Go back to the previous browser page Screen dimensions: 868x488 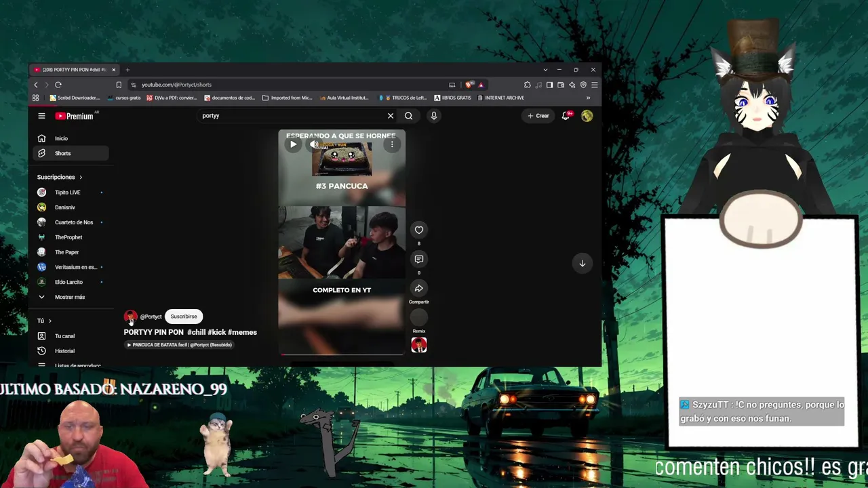click(36, 85)
